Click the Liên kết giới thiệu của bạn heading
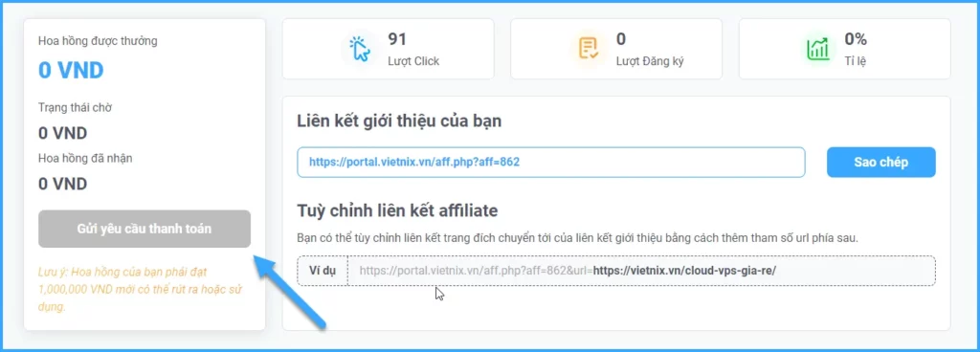Screen dimensions: 980x352 (399, 121)
